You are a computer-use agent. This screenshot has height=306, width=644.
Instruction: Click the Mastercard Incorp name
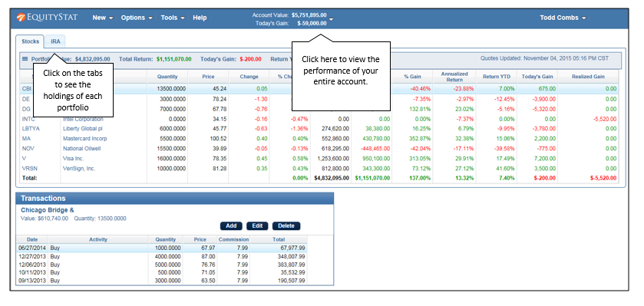[x=84, y=138]
